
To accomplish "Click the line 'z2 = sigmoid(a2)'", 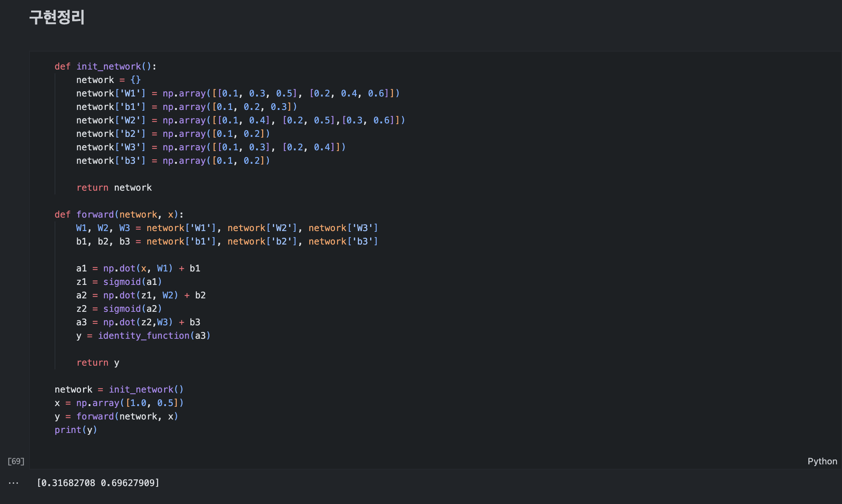I will tap(119, 309).
